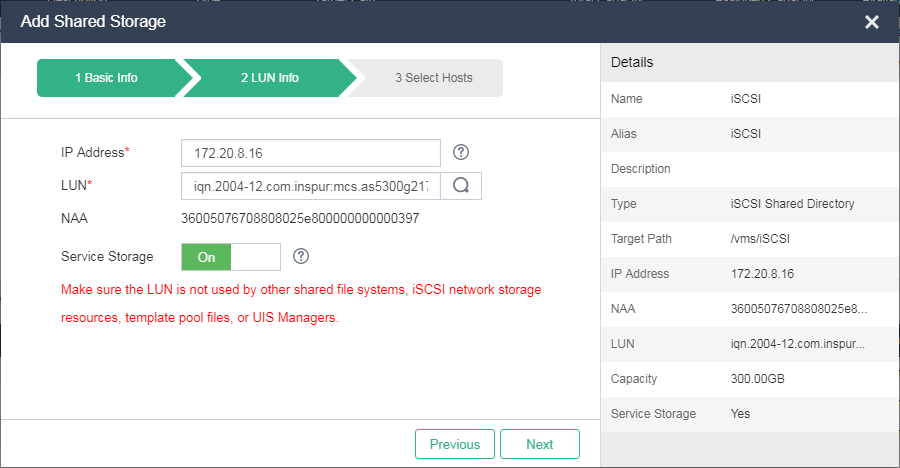Click the Add Shared Storage title

93,21
